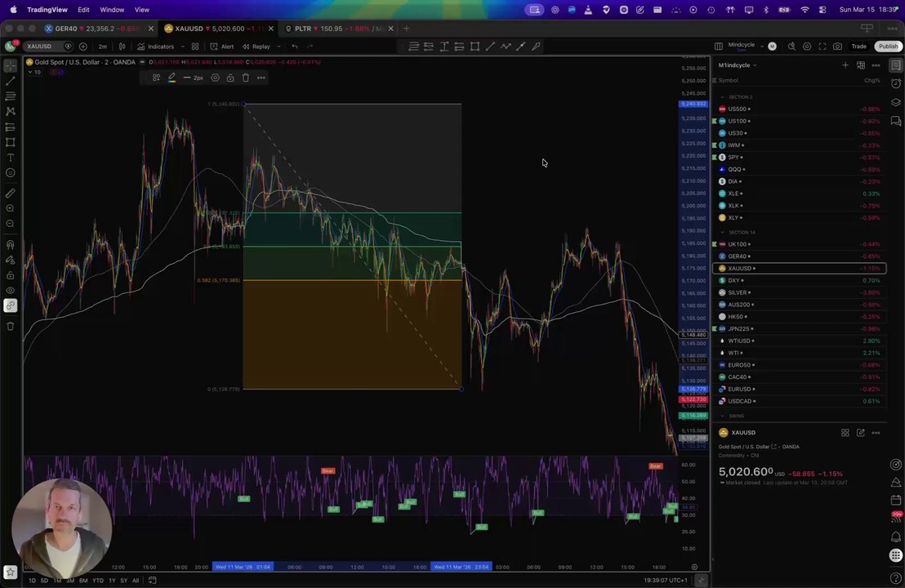Toggle hide all drawings eye icon

tap(11, 290)
